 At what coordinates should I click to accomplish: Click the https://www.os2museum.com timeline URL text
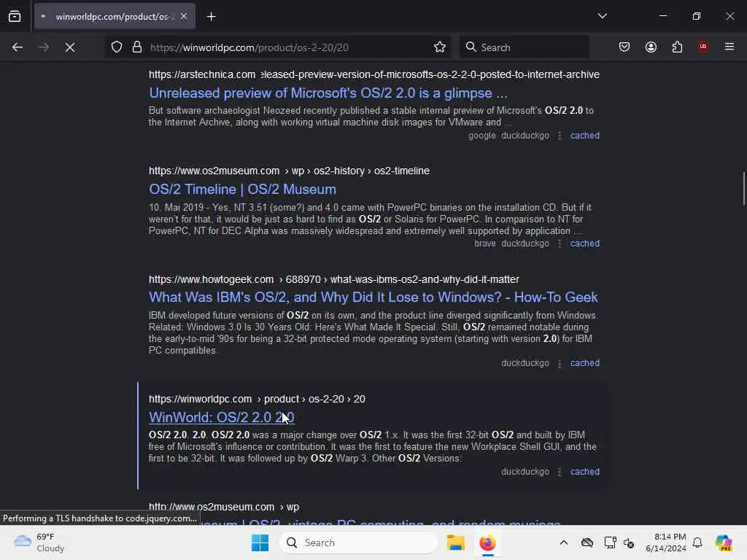click(x=214, y=171)
